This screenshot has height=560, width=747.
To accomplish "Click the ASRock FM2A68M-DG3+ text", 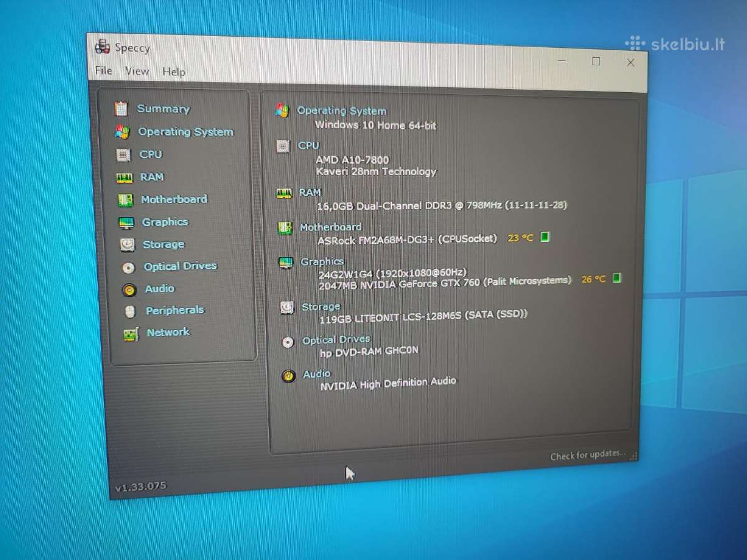I will pyautogui.click(x=408, y=240).
